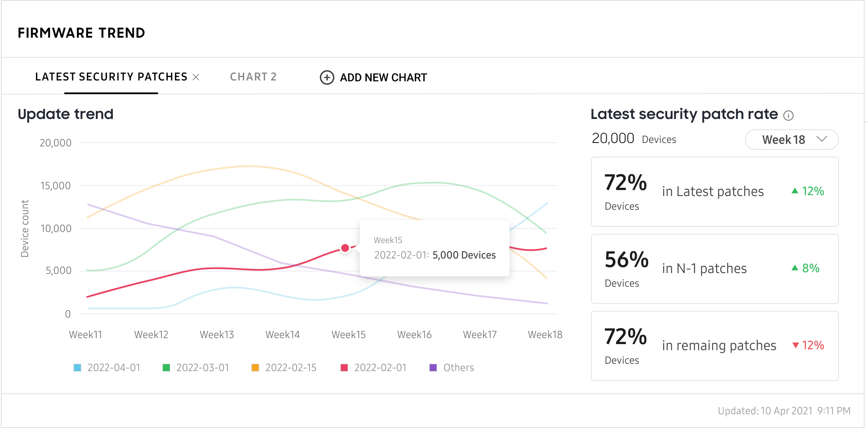Expand the Week 18 chevron arrow

click(822, 139)
